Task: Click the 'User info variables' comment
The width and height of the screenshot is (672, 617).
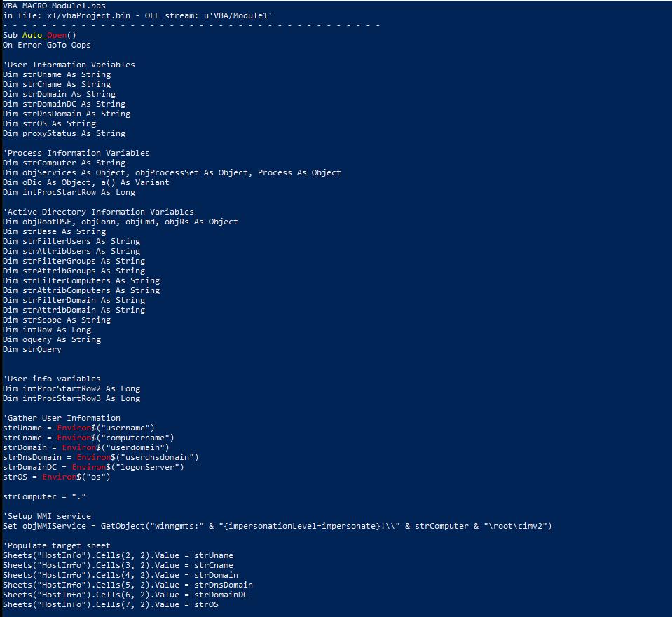Action: click(53, 379)
